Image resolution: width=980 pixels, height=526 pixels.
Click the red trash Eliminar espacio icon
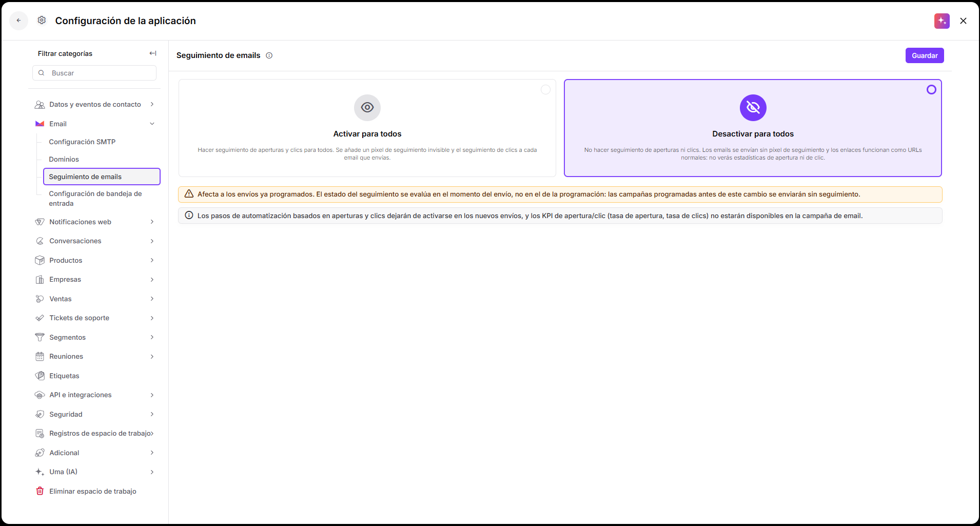click(40, 491)
